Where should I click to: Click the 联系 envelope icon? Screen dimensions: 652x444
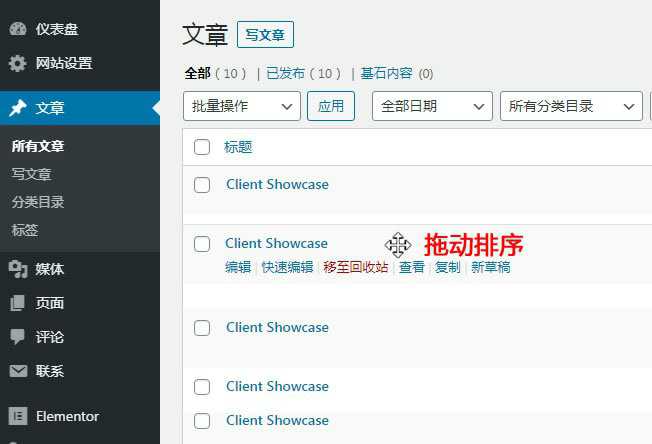[18, 371]
